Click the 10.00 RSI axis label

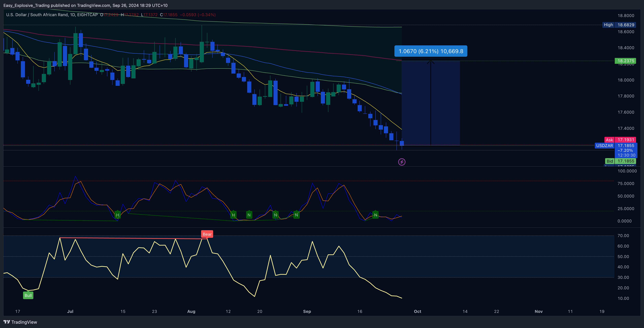623,298
